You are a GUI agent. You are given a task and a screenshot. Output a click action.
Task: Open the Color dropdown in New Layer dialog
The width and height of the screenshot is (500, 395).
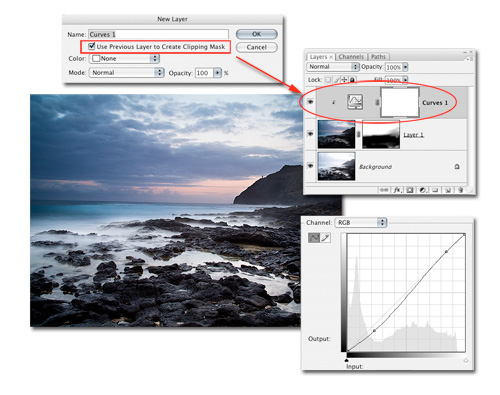click(124, 59)
